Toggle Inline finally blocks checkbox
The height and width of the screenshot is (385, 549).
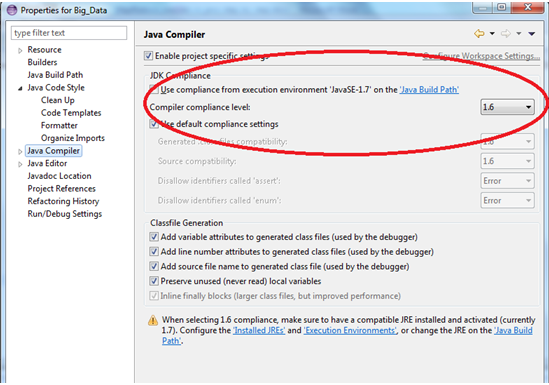point(154,296)
